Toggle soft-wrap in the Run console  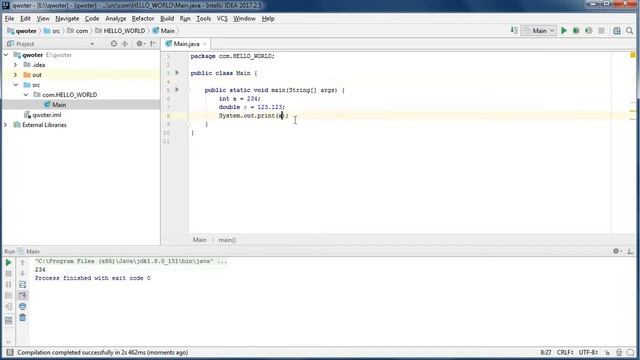point(22,284)
